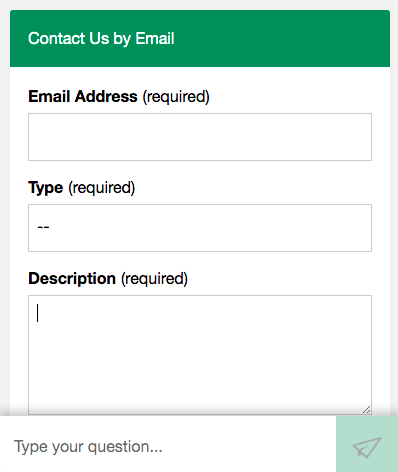
Task: Focus the Email Address input field
Action: [200, 137]
